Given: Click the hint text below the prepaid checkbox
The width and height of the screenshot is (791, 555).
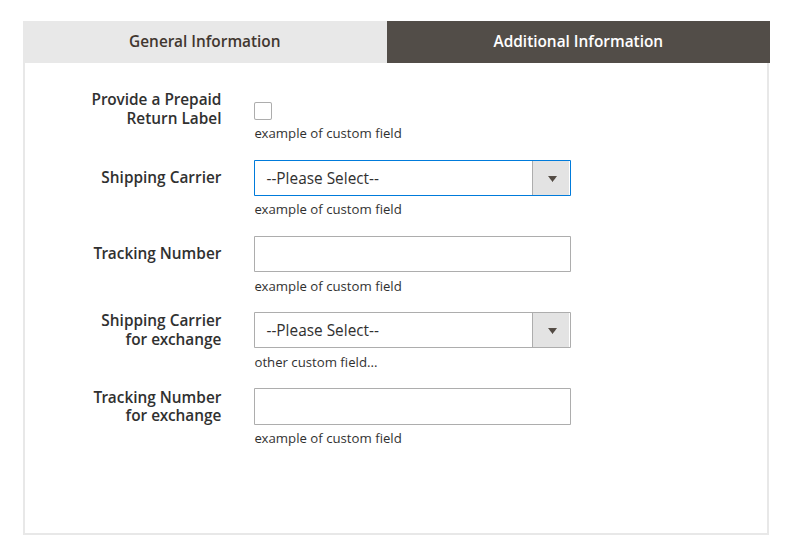Looking at the screenshot, I should 328,134.
